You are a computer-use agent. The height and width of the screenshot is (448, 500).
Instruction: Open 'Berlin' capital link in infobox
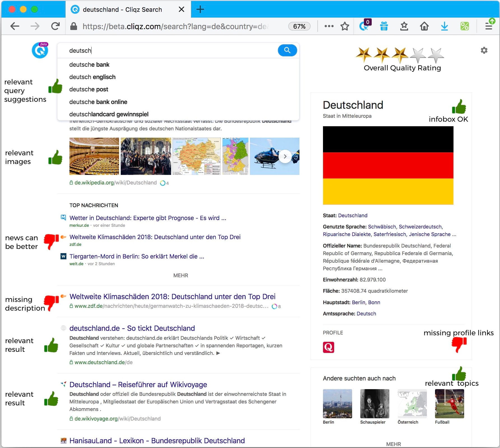358,302
